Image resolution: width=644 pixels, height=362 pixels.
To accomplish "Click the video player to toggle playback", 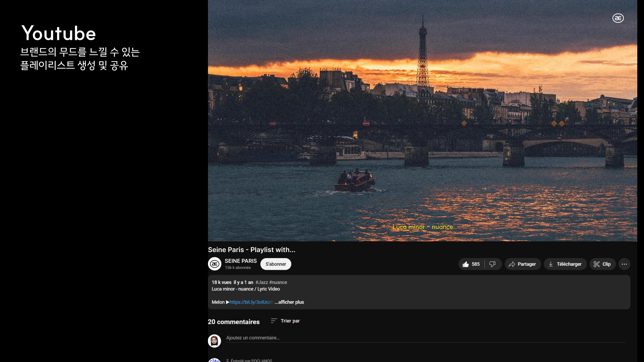I will pos(422,121).
